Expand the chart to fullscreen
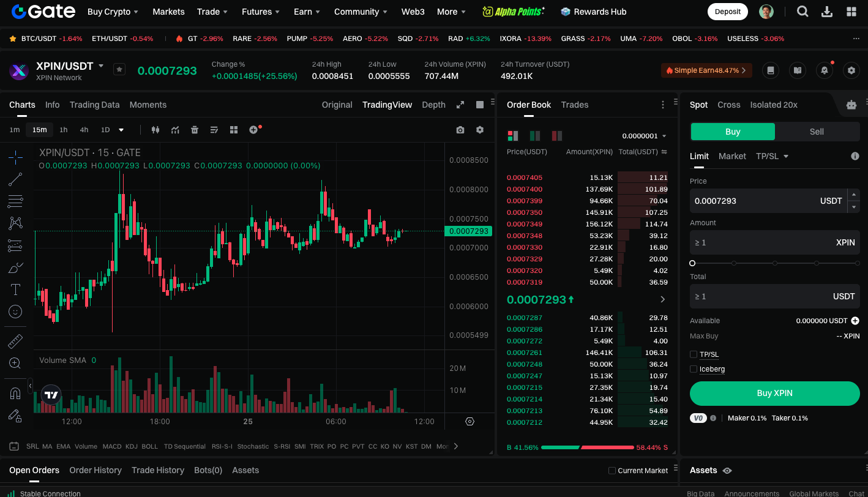 click(x=460, y=105)
